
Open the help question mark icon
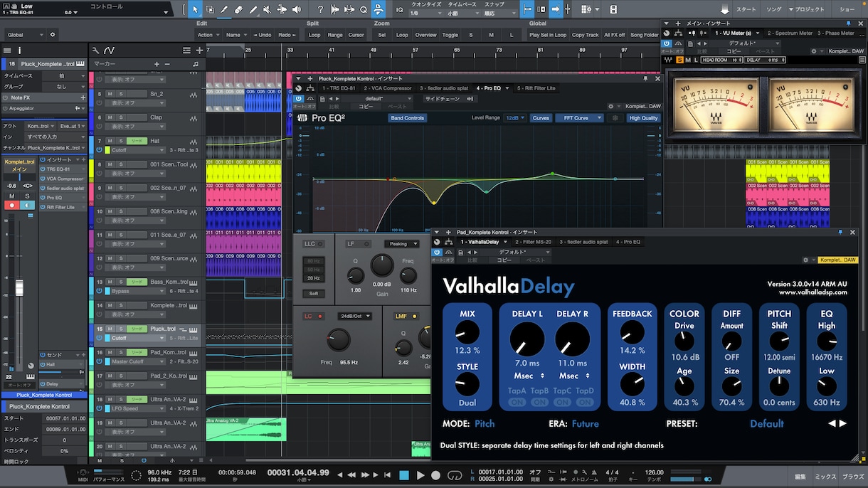pyautogui.click(x=320, y=10)
